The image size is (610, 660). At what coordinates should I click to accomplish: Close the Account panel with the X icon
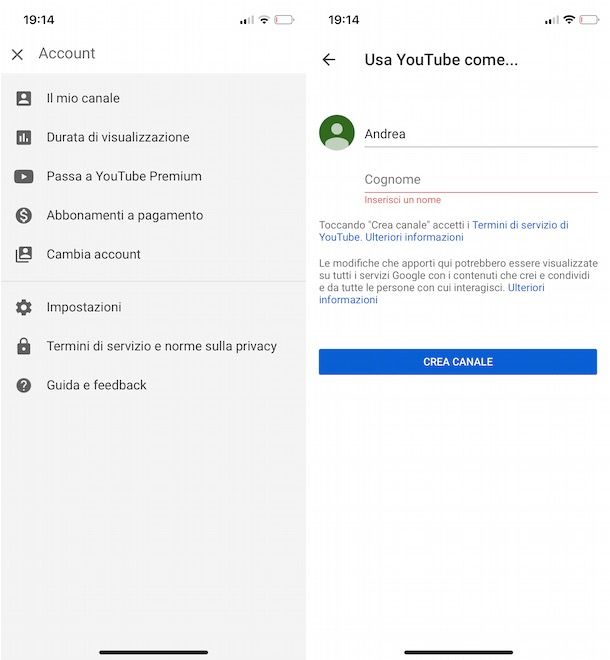click(17, 54)
